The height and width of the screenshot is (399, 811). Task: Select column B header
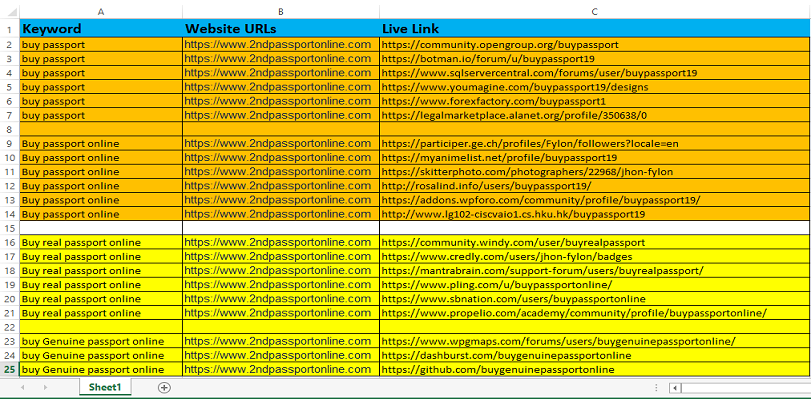(281, 11)
